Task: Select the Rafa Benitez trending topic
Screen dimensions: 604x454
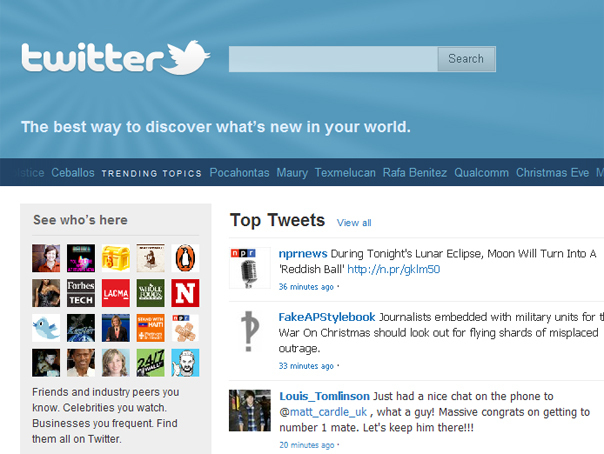Action: pos(415,173)
